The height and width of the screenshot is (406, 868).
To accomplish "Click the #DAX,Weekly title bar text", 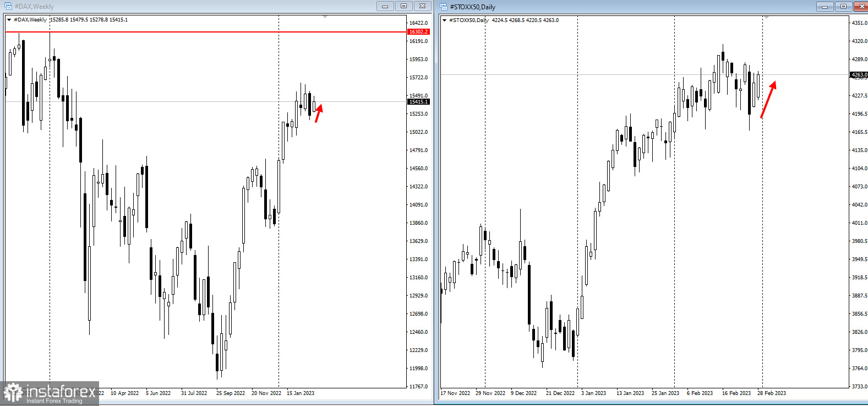I will click(x=34, y=7).
